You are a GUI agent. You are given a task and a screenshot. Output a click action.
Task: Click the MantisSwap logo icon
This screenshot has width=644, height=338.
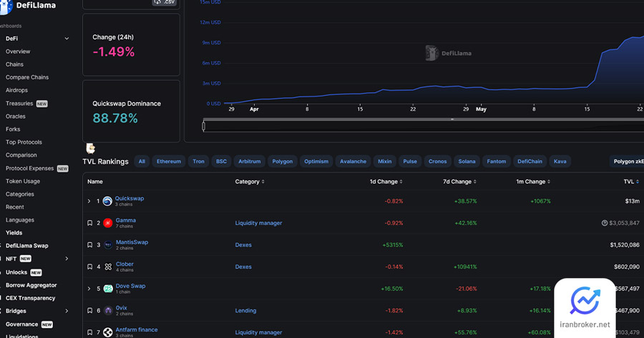(x=107, y=245)
